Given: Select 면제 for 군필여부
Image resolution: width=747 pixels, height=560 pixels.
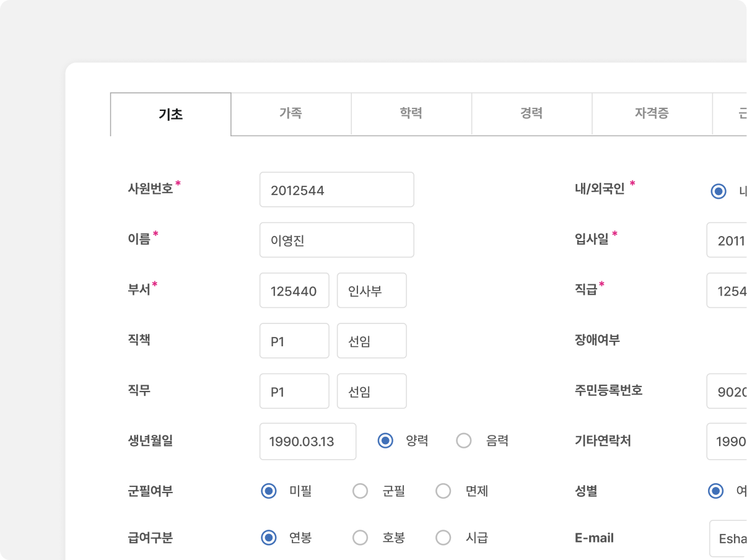Looking at the screenshot, I should (443, 491).
